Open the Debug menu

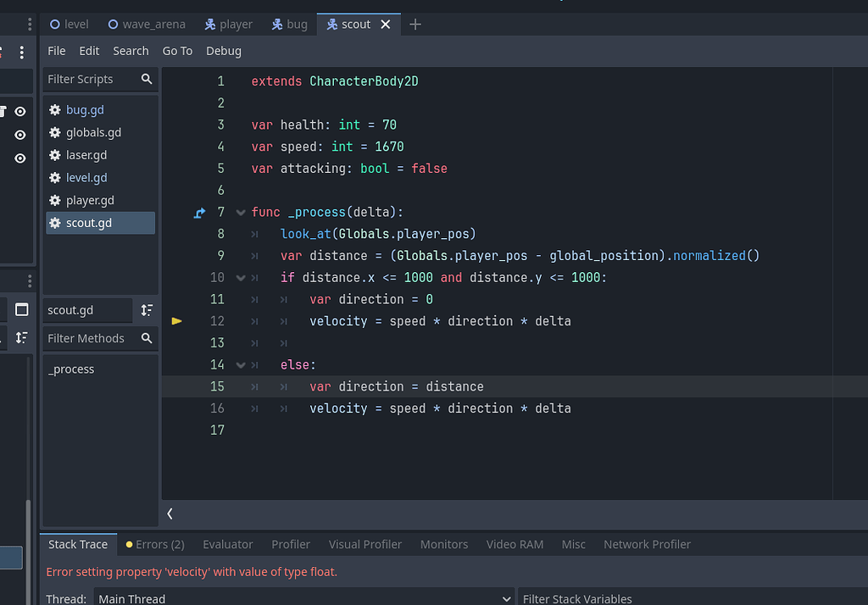click(x=224, y=51)
